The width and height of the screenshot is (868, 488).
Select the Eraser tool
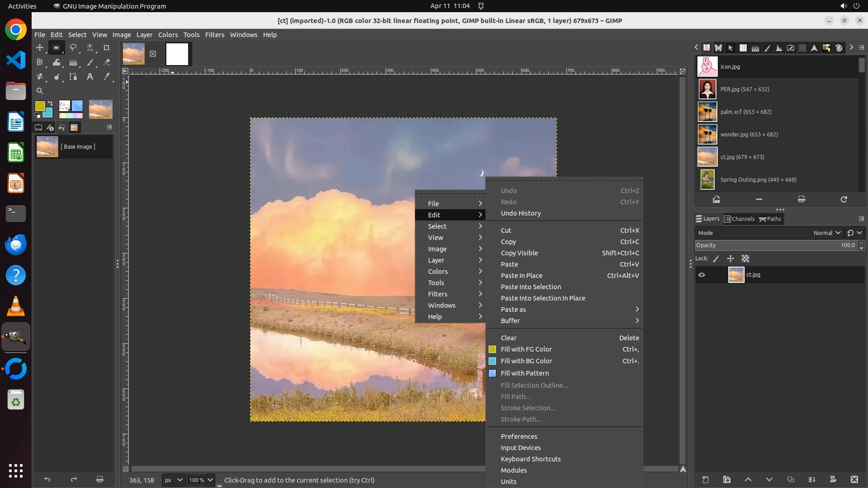pos(107,62)
